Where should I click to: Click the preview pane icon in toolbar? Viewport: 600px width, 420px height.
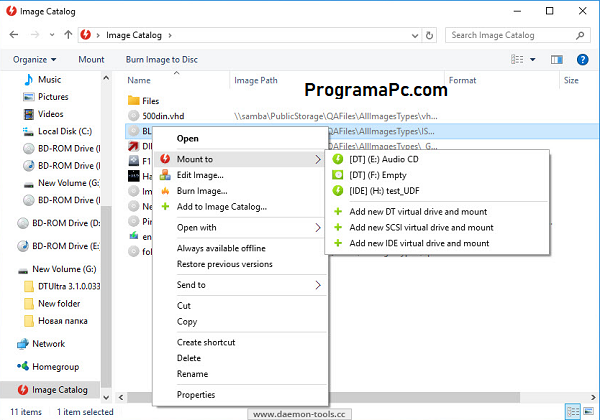[x=556, y=59]
